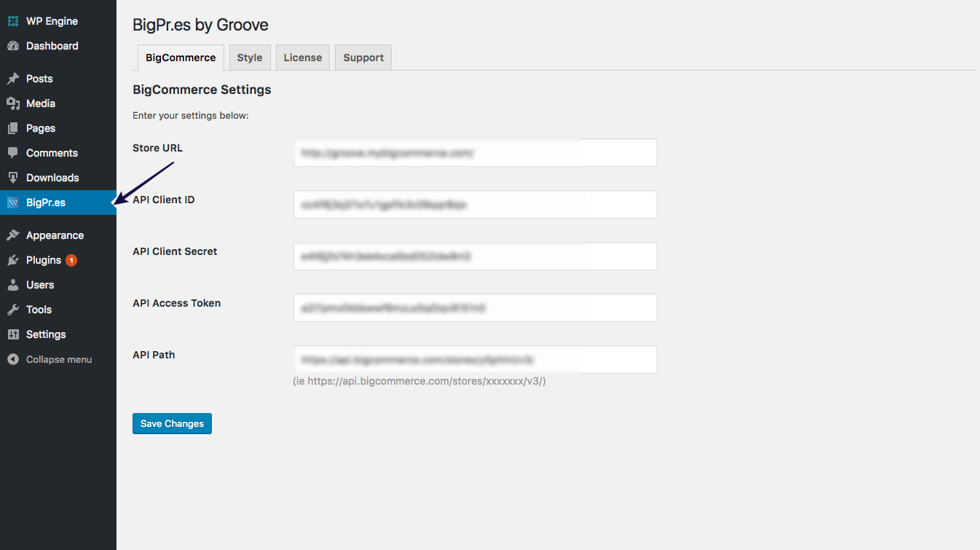980x550 pixels.
Task: Select the BigPr.es menu item
Action: point(58,203)
